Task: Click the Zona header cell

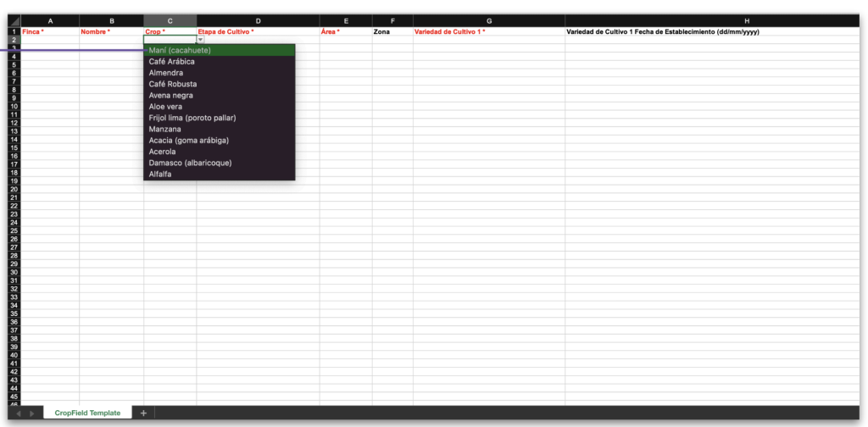Action: point(392,32)
